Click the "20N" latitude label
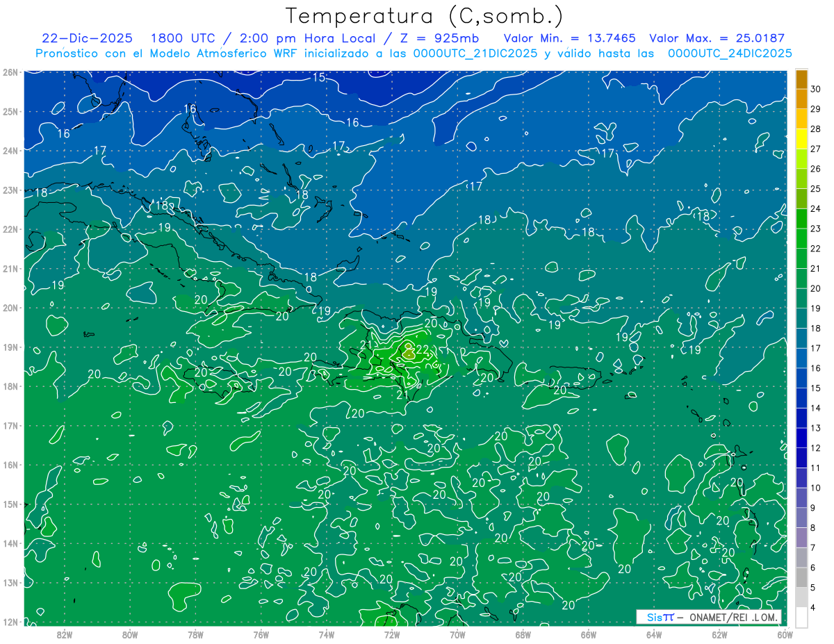Viewport: 834px width, 644px height. coord(10,308)
